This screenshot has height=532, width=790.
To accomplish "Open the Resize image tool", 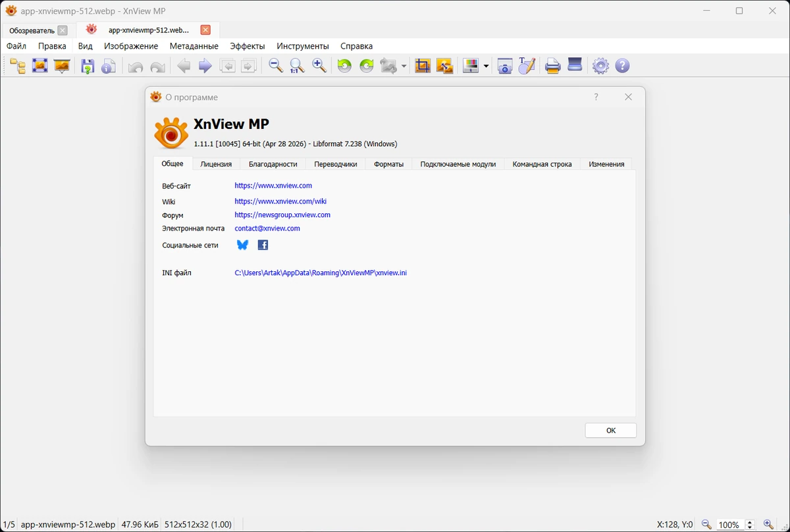I will pyautogui.click(x=445, y=66).
